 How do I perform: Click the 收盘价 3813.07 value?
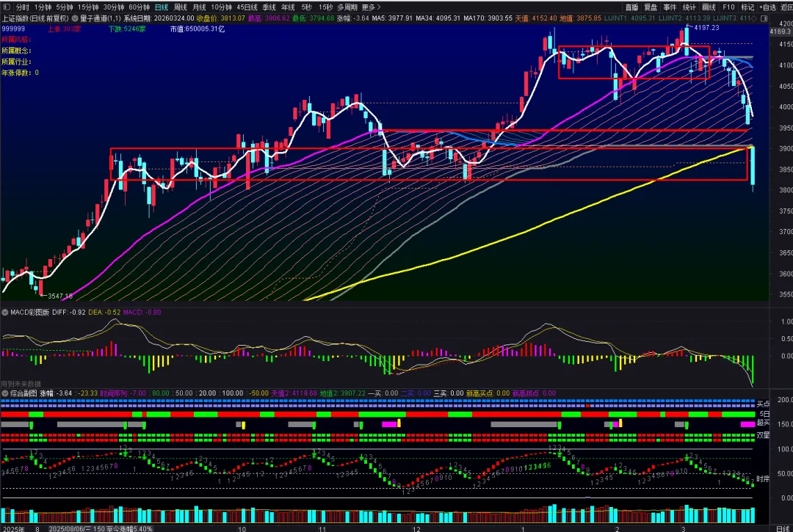220,18
